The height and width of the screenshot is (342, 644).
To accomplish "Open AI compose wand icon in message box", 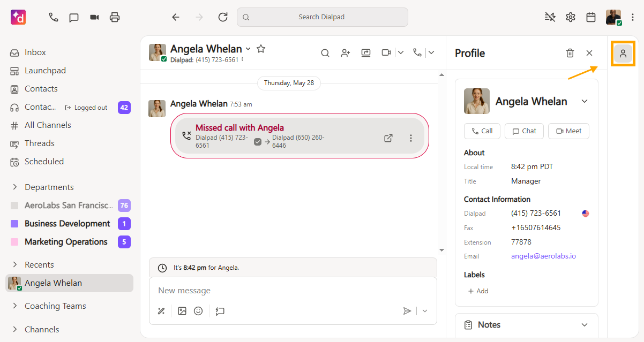I will (161, 311).
